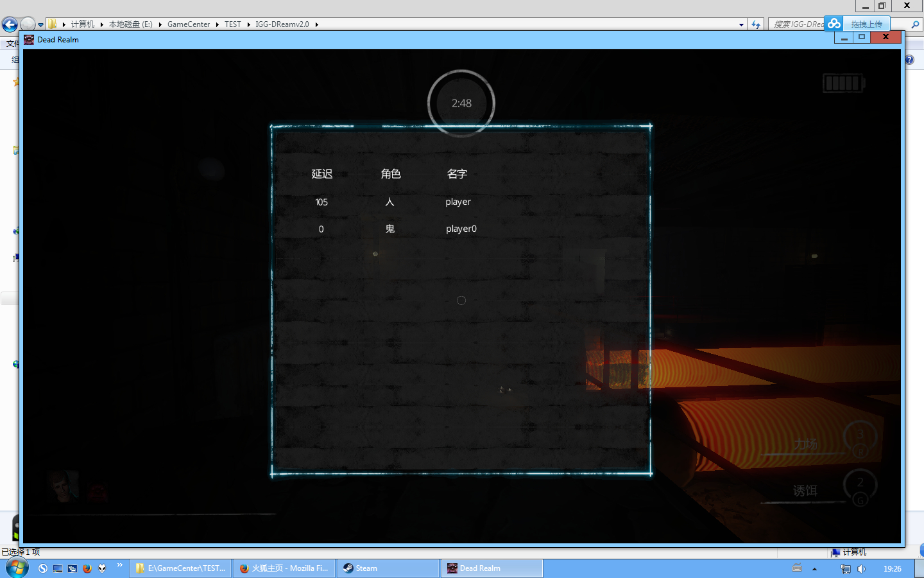Image resolution: width=924 pixels, height=578 pixels.
Task: Click the folder icon in the Explorer address bar
Action: coord(53,24)
